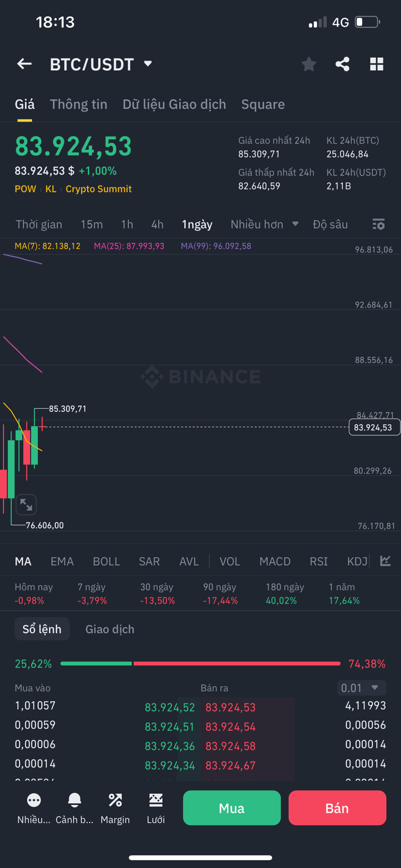Toggle the RSI sub-indicator

click(319, 561)
